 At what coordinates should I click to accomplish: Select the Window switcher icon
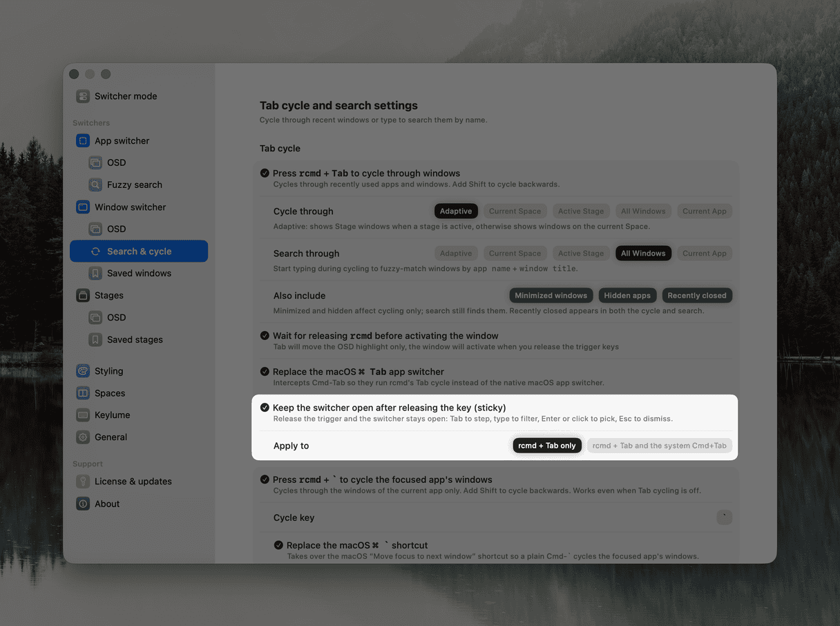83,207
